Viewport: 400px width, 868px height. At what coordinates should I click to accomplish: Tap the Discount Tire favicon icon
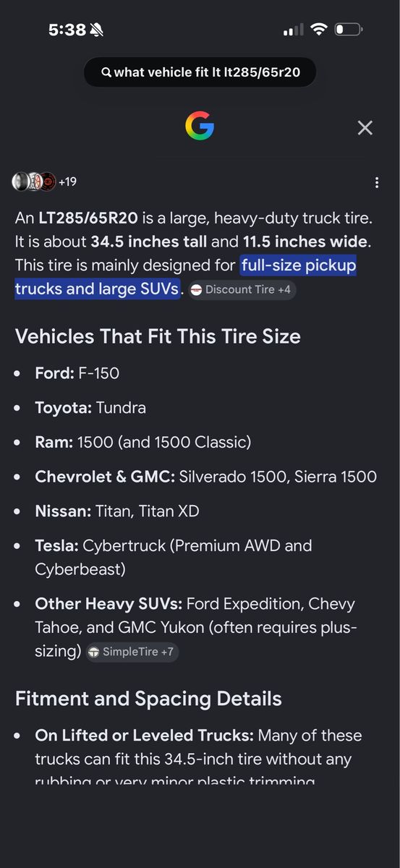pos(197,289)
